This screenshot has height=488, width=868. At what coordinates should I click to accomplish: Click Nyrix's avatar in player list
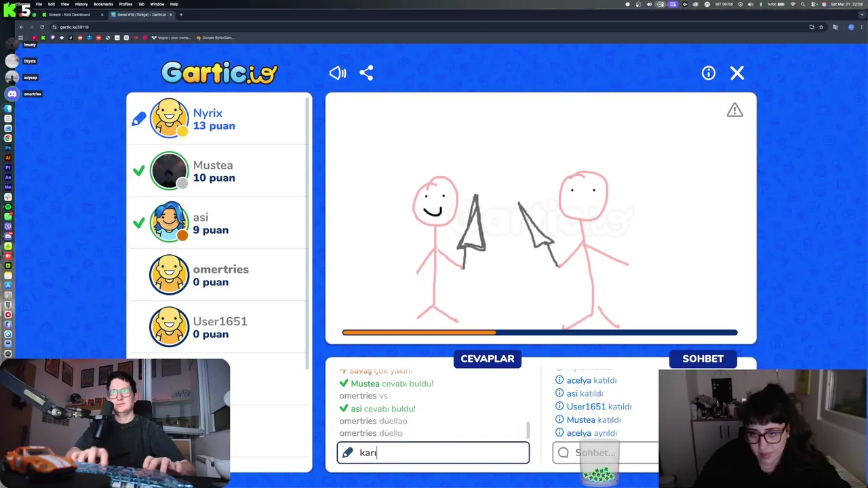pos(169,119)
